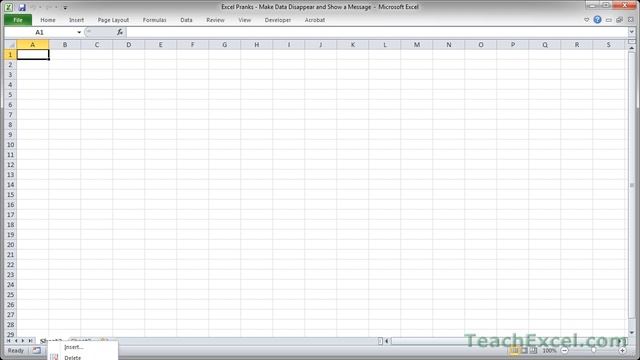Click the zoom slider handle
This screenshot has height=360, width=640.
[593, 350]
